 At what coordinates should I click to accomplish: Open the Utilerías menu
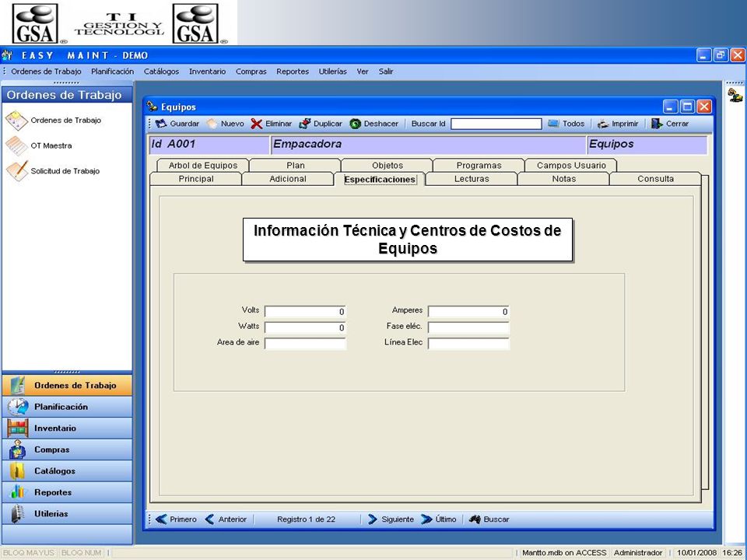tap(332, 72)
